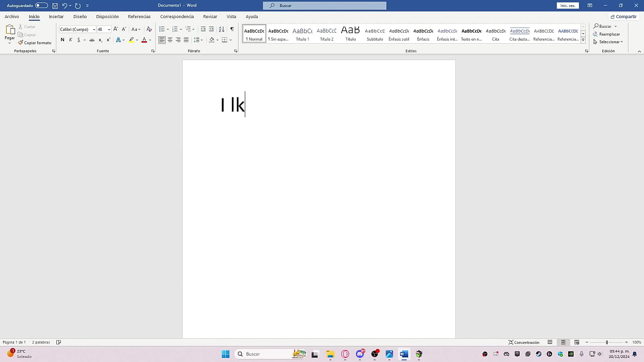644x362 pixels.
Task: Expand the font size dropdown
Action: coord(109,30)
